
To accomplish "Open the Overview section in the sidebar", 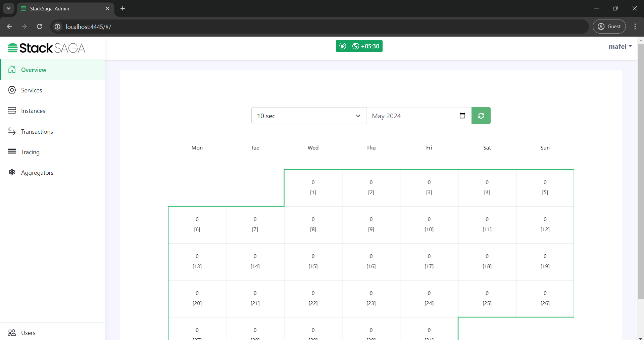I will click(34, 70).
